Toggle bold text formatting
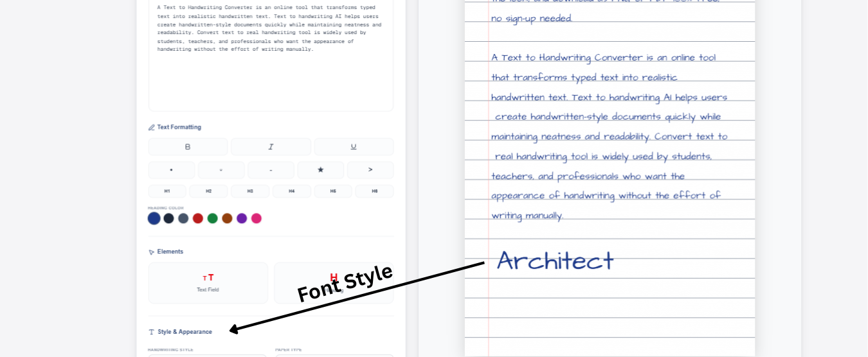The height and width of the screenshot is (357, 868). (x=188, y=147)
